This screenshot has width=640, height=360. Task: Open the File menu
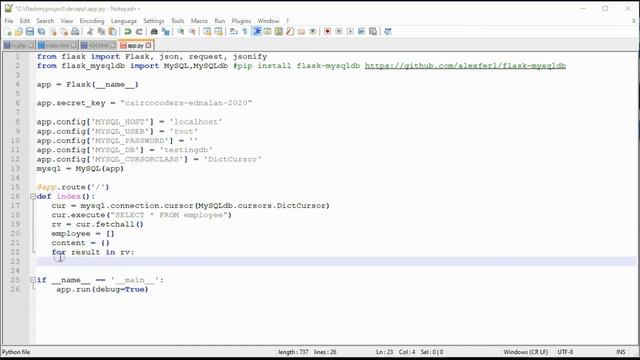pyautogui.click(x=9, y=21)
